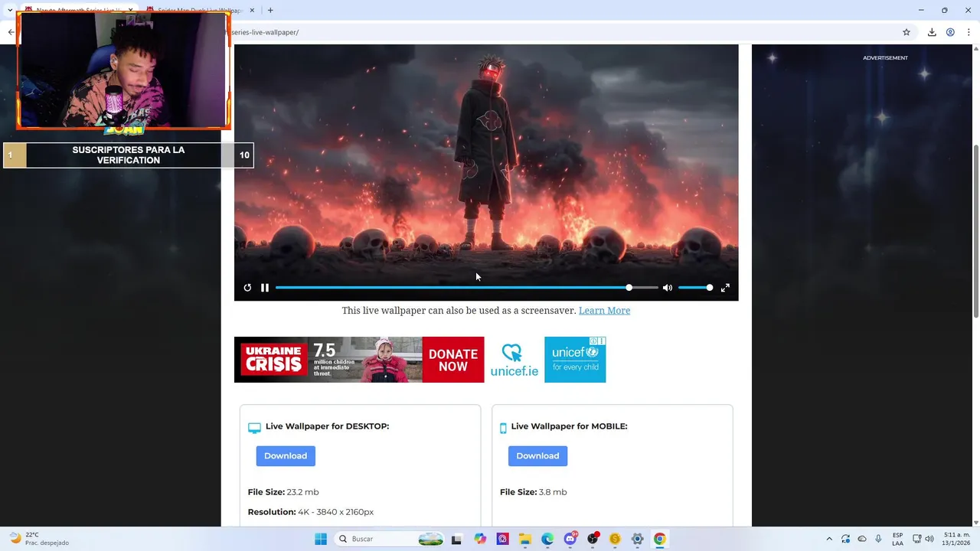Image resolution: width=980 pixels, height=551 pixels.
Task: Open the clock showing 5:11 a. m.
Action: 955,539
